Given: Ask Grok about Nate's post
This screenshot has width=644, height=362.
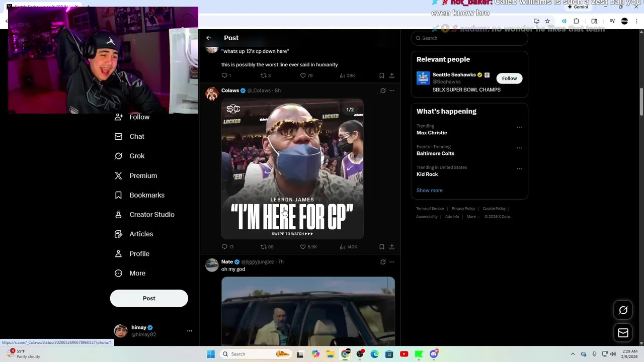Looking at the screenshot, I should click(383, 262).
